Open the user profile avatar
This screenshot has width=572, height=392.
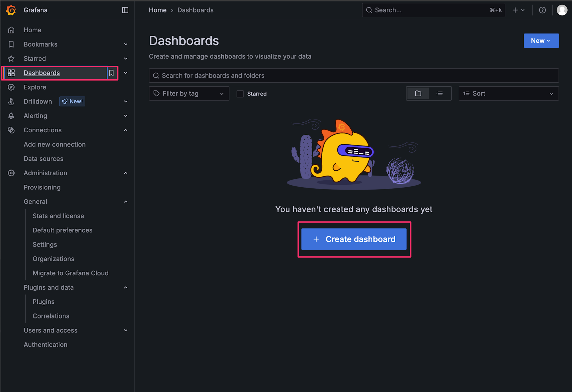pyautogui.click(x=562, y=10)
